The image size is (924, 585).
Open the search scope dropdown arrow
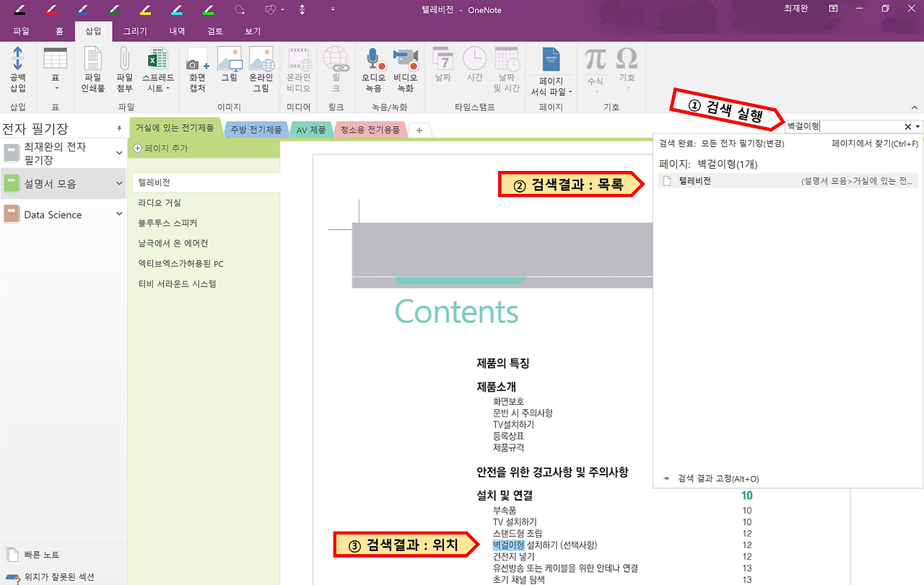coord(918,127)
